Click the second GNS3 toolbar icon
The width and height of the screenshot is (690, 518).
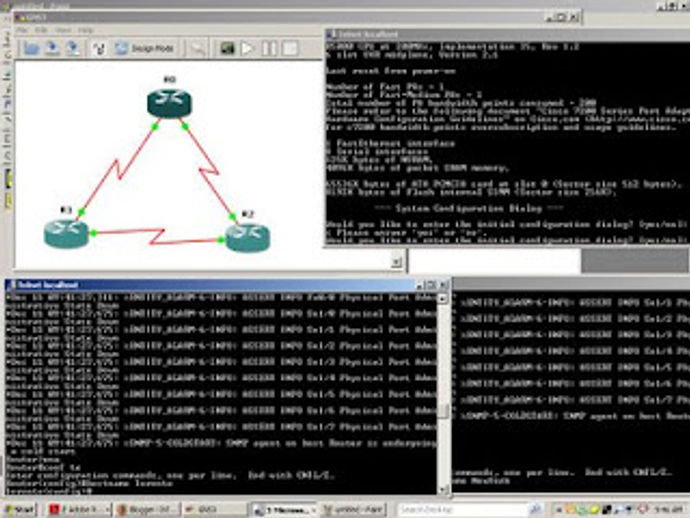(x=52, y=48)
